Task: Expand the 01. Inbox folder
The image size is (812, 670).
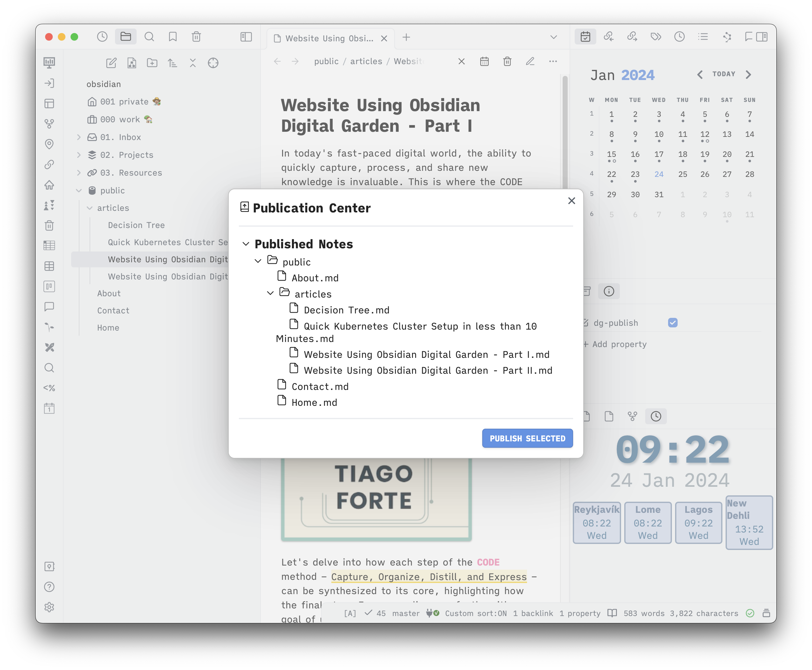Action: pos(79,137)
